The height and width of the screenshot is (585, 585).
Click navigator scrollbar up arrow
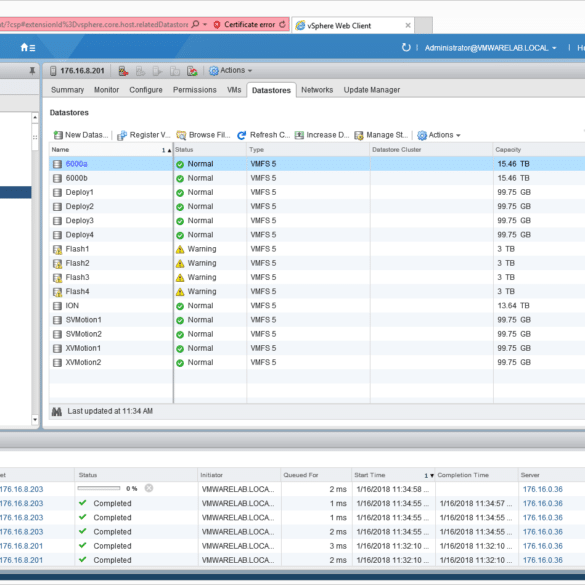point(35,118)
